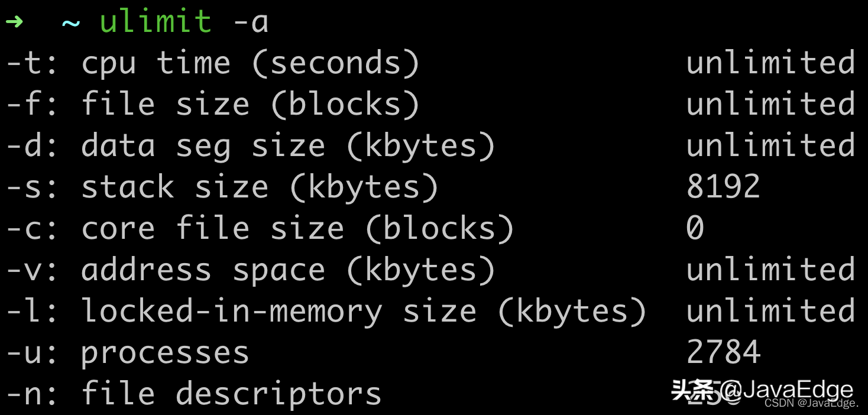Click the "-s: stack size (kbytes)" label
The height and width of the screenshot is (415, 868).
tap(222, 187)
